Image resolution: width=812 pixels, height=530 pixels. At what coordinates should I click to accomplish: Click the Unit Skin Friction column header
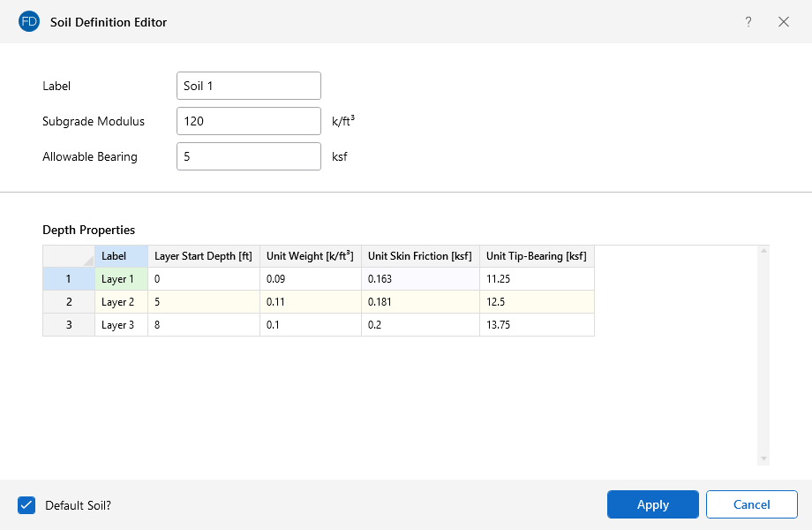click(x=420, y=256)
